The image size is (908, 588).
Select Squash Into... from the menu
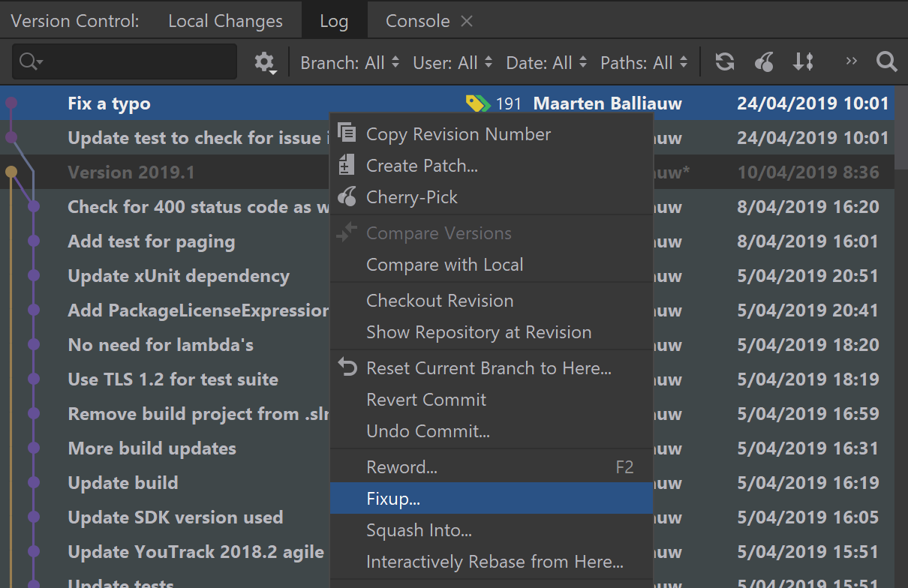point(419,530)
